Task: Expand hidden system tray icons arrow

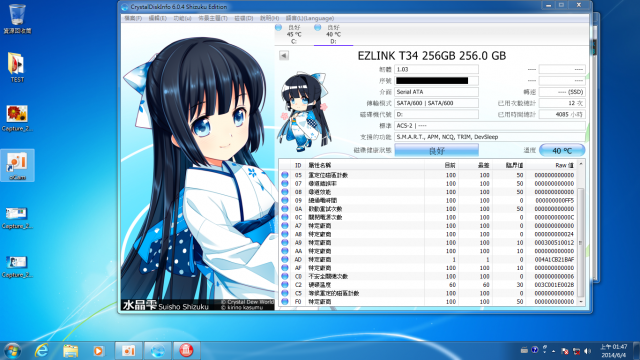Action: [x=553, y=351]
